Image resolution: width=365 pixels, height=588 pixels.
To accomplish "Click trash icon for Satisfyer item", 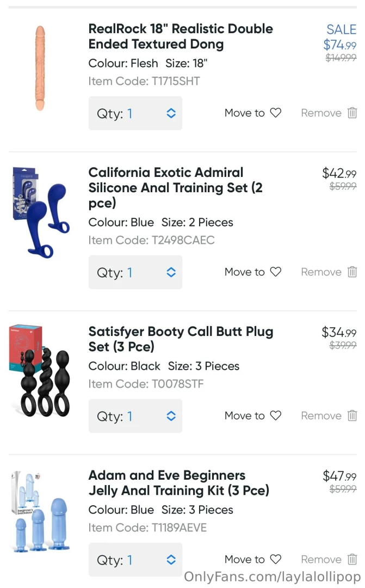I will 352,416.
